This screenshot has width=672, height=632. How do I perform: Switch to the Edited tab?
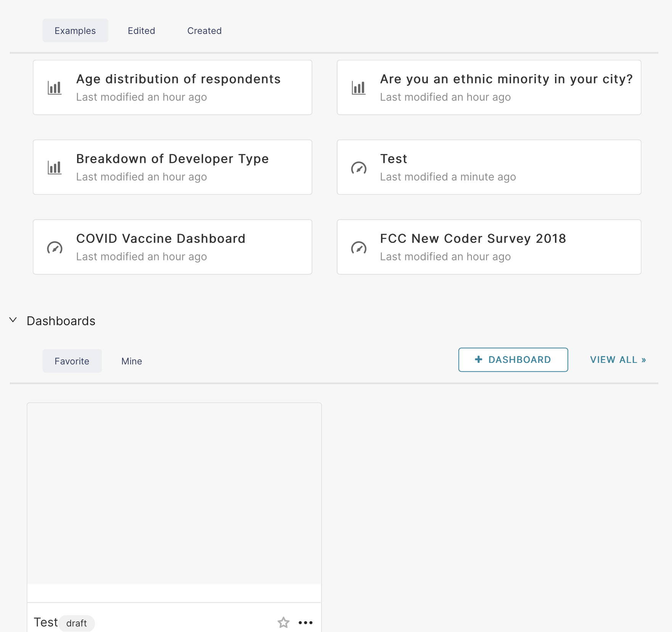tap(141, 30)
